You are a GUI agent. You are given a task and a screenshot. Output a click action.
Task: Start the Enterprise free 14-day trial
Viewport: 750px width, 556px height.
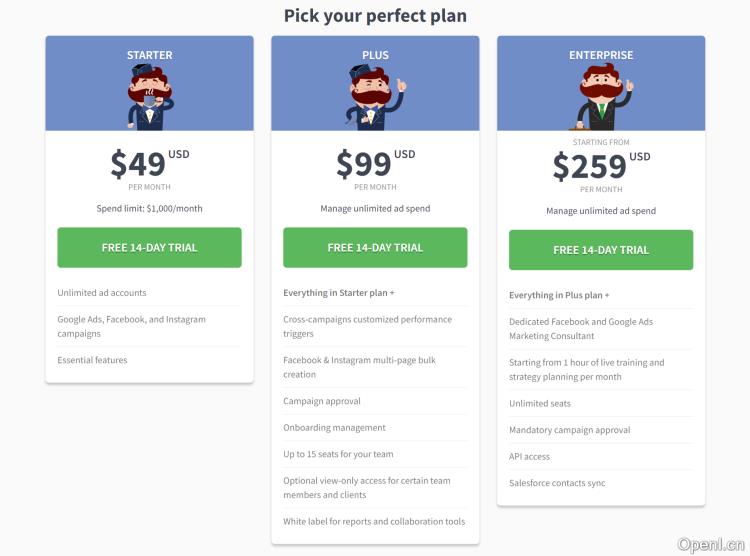tap(601, 250)
